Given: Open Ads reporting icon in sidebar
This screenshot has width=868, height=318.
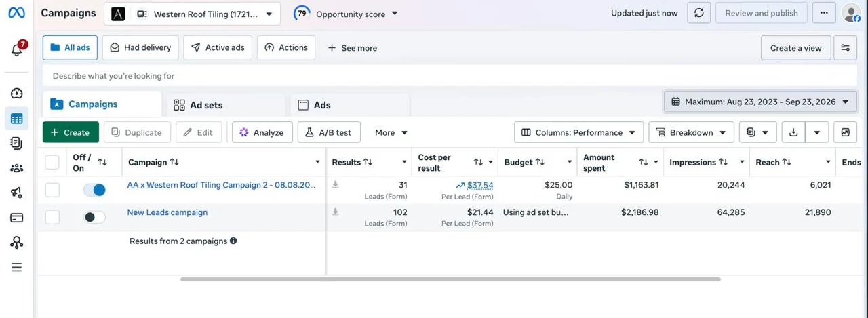Looking at the screenshot, I should tap(17, 143).
